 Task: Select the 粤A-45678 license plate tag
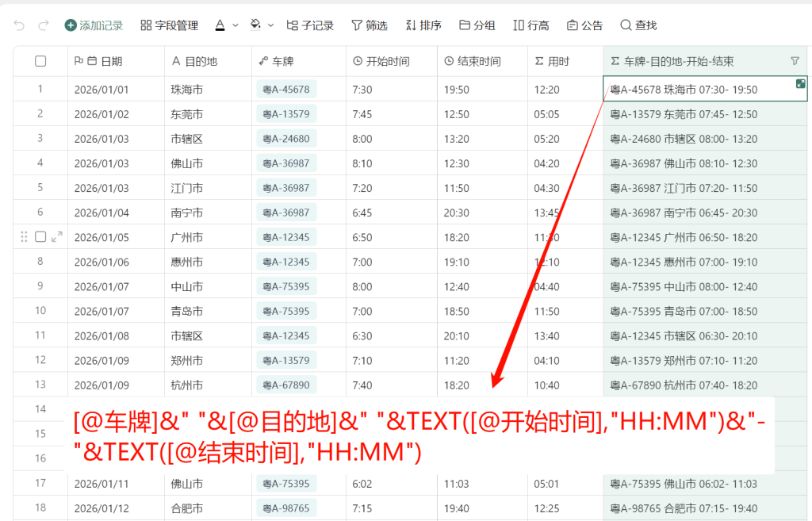(x=286, y=89)
